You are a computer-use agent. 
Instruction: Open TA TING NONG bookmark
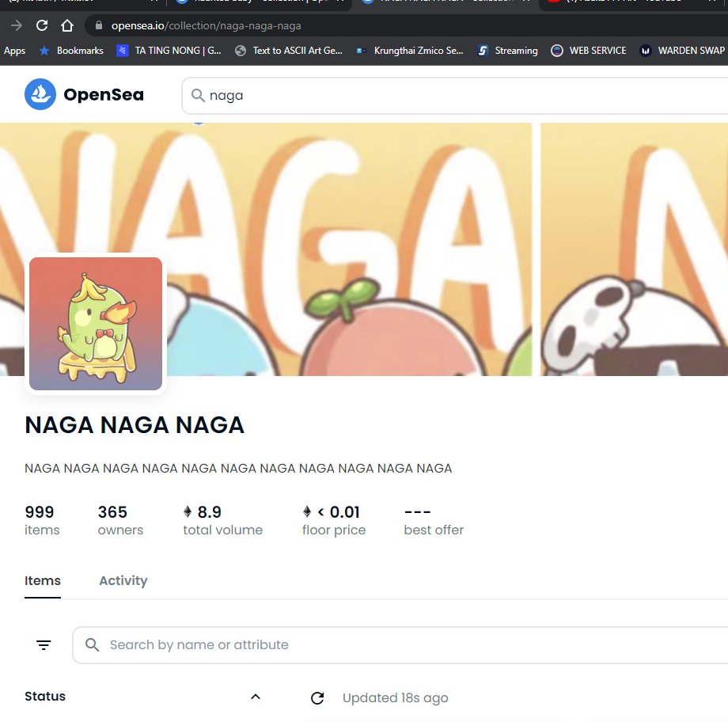coord(169,51)
